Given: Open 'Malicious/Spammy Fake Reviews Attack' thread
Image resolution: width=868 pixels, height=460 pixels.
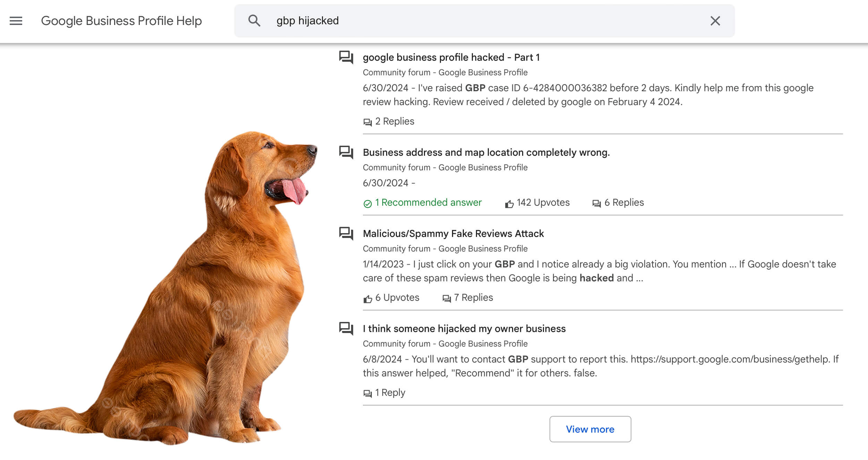Looking at the screenshot, I should point(453,233).
